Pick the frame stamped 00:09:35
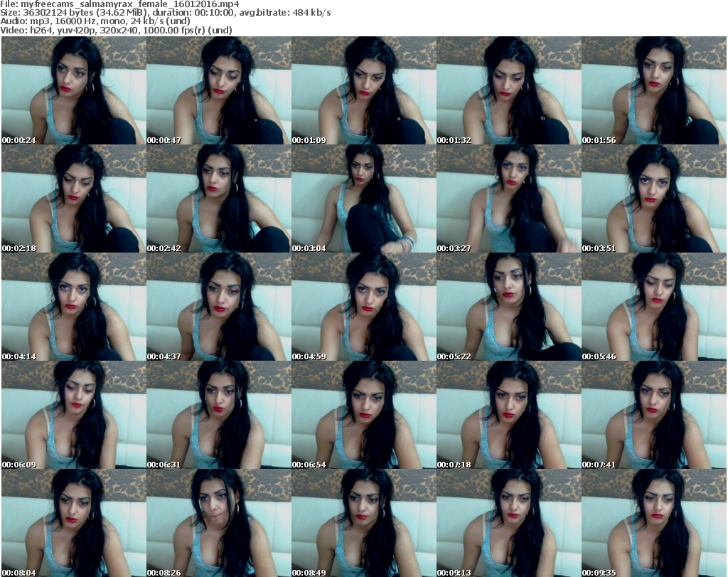728x577 pixels. point(654,523)
